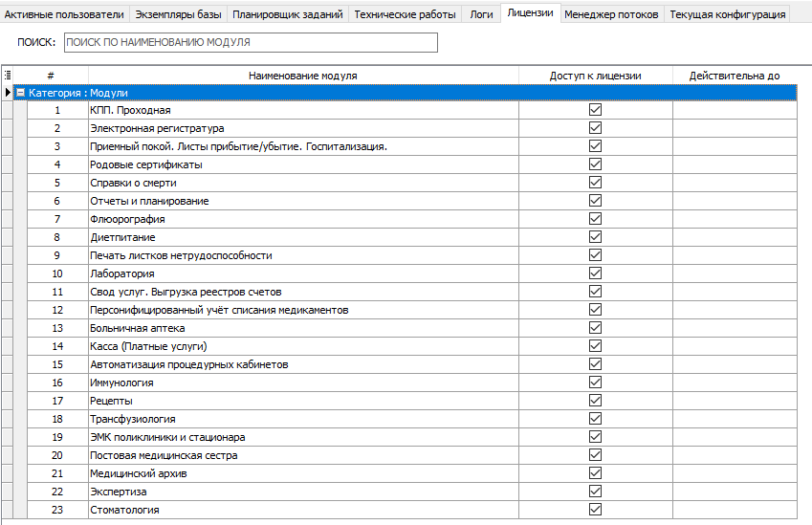Toggle license checkbox for Лаборатория
The height and width of the screenshot is (525, 812).
click(x=596, y=273)
